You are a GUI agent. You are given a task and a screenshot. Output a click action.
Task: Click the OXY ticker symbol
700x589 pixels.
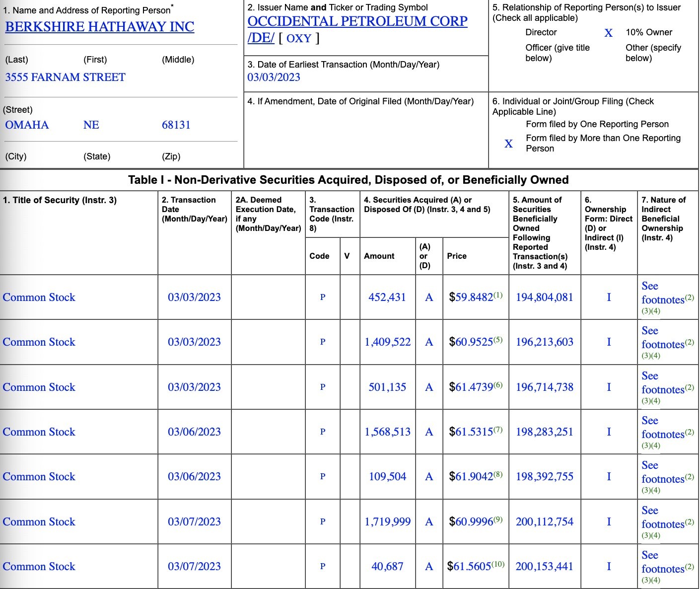(x=299, y=38)
